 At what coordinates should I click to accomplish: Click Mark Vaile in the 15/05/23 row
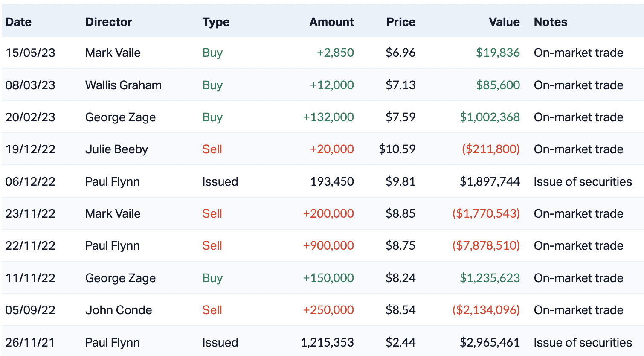coord(113,53)
